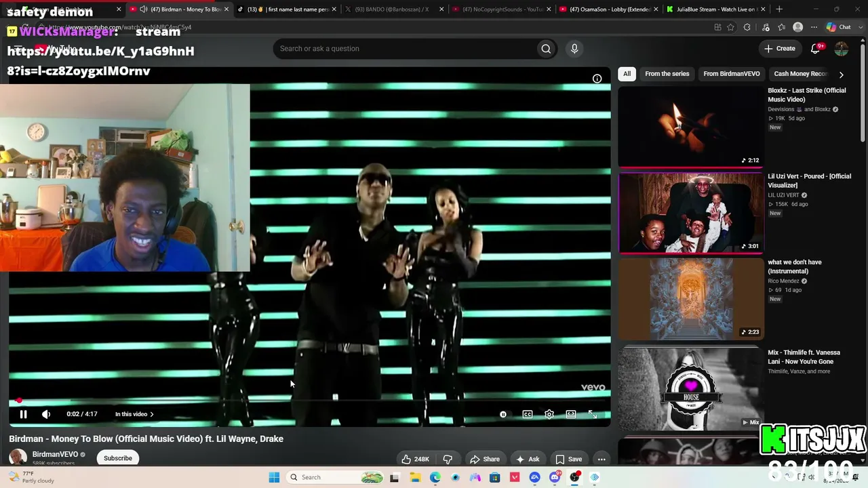This screenshot has width=868, height=488.
Task: Pause the Birdman music video
Action: click(23, 414)
